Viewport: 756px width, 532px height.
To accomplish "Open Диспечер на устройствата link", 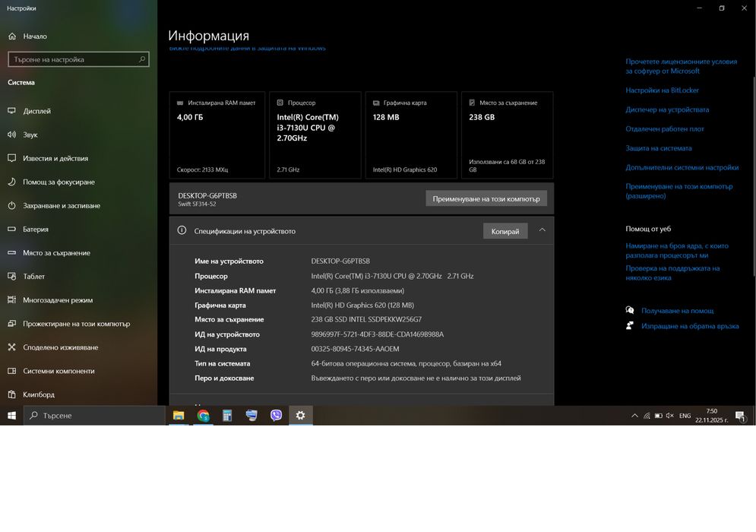I will (667, 109).
